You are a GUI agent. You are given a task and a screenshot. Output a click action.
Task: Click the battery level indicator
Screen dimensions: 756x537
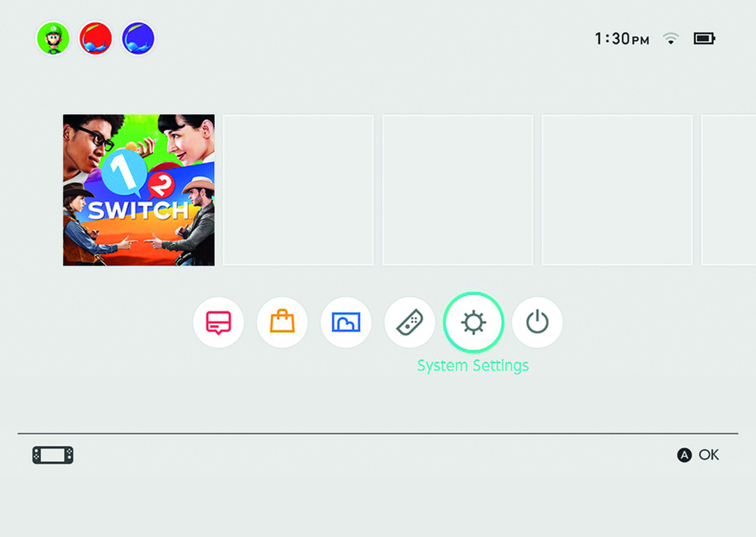pyautogui.click(x=704, y=39)
